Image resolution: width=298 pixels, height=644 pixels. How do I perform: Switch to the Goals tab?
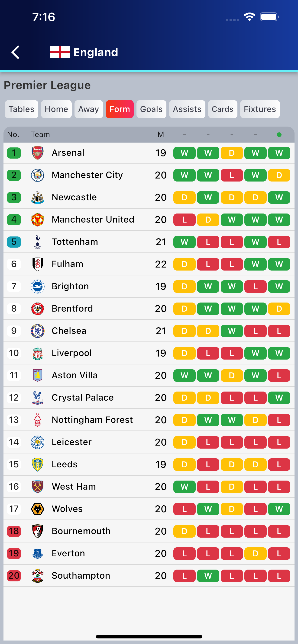pos(151,109)
